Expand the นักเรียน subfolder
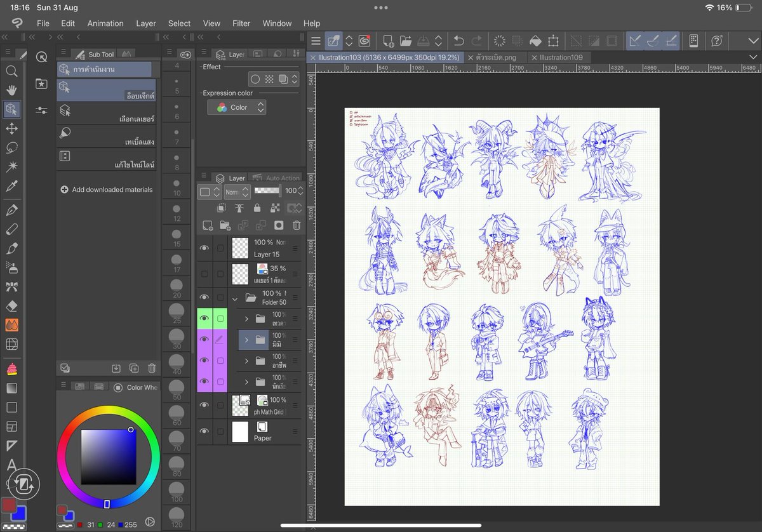Viewport: 762px width, 532px height. 246,382
